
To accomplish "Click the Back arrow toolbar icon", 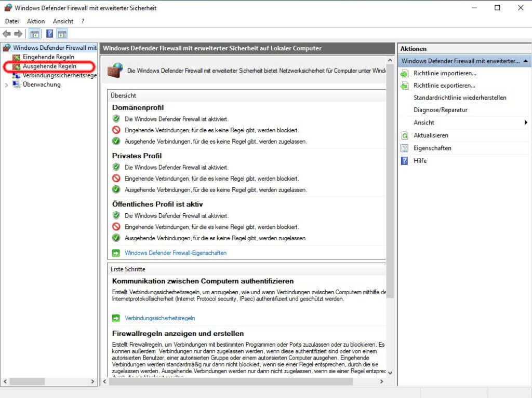I will coord(6,34).
